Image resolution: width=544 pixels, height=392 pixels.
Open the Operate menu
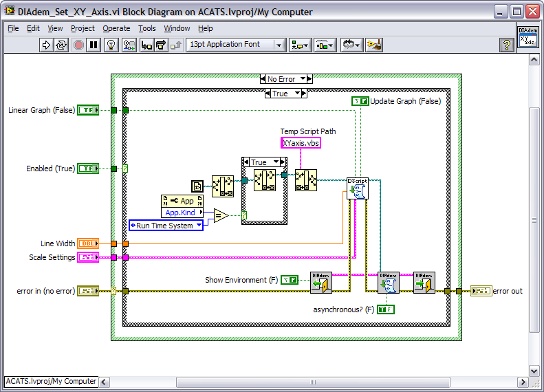coord(116,28)
